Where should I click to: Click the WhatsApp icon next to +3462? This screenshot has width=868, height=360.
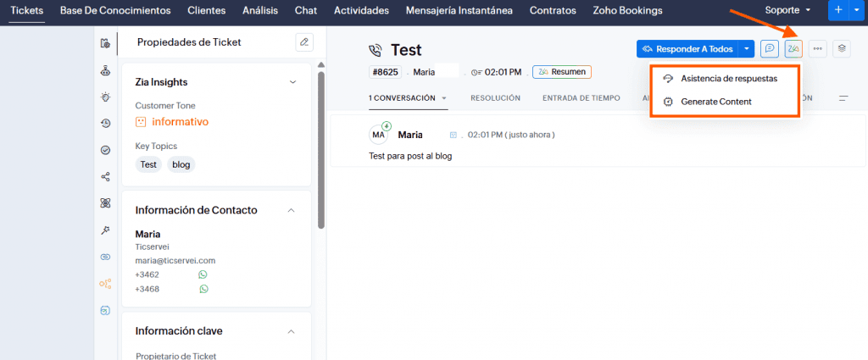[203, 274]
